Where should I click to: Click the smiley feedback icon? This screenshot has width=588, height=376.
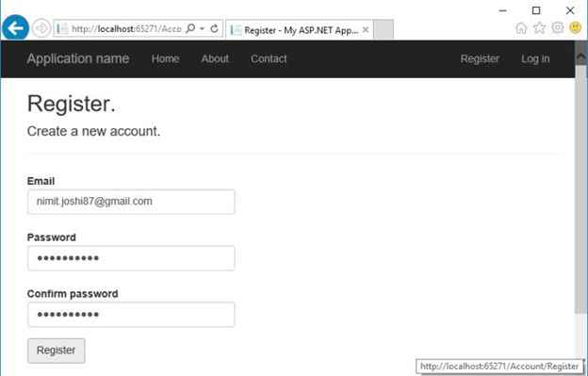[575, 27]
